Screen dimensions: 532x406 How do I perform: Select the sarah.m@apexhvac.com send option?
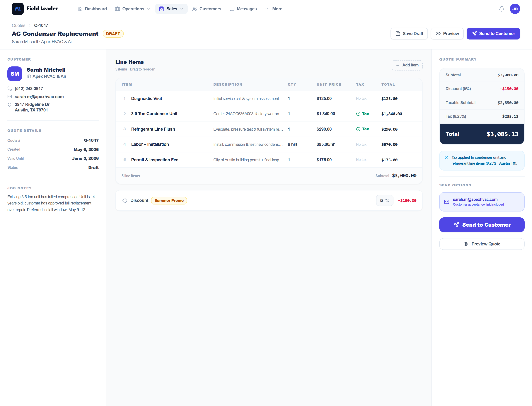(482, 202)
